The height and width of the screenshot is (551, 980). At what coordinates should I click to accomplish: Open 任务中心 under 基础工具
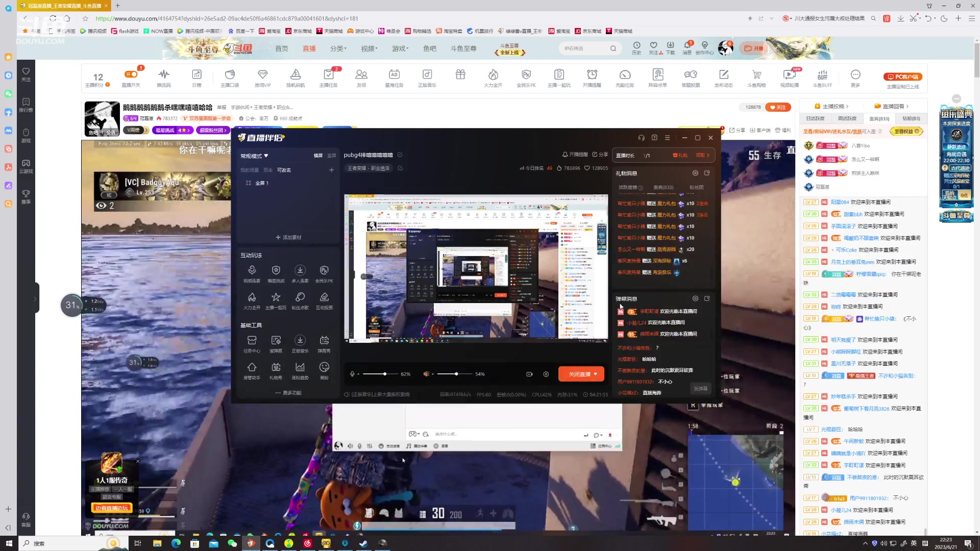252,344
